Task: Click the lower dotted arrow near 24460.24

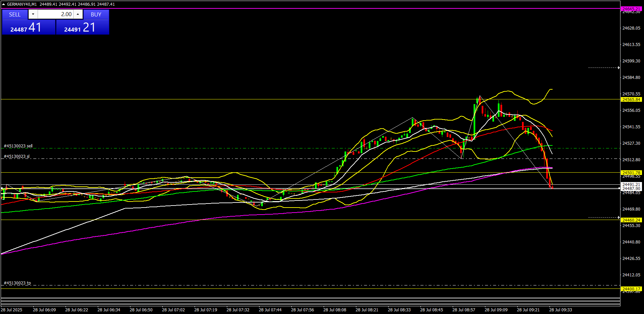Action: (604, 218)
